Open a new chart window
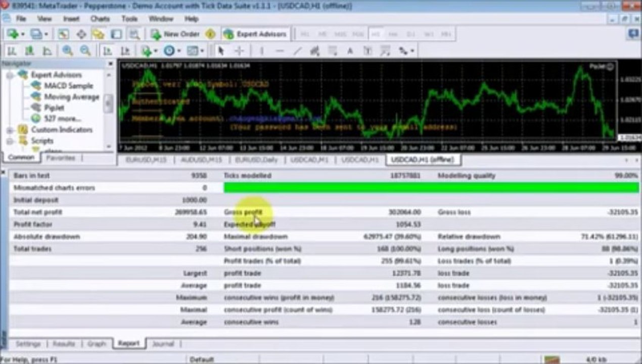The width and height of the screenshot is (642, 364). coord(13,34)
